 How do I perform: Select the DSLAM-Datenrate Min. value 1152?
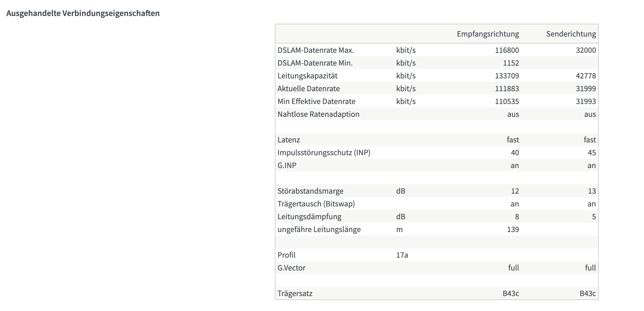[511, 63]
